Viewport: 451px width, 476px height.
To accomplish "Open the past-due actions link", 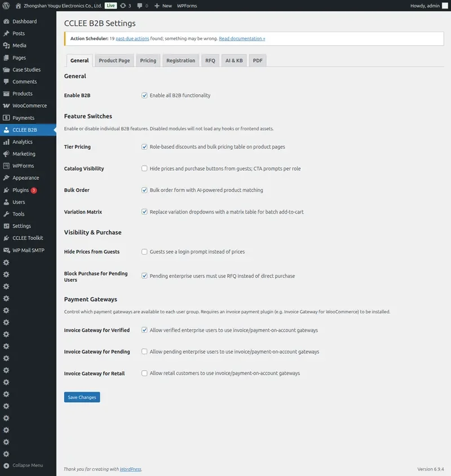I will click(x=132, y=38).
